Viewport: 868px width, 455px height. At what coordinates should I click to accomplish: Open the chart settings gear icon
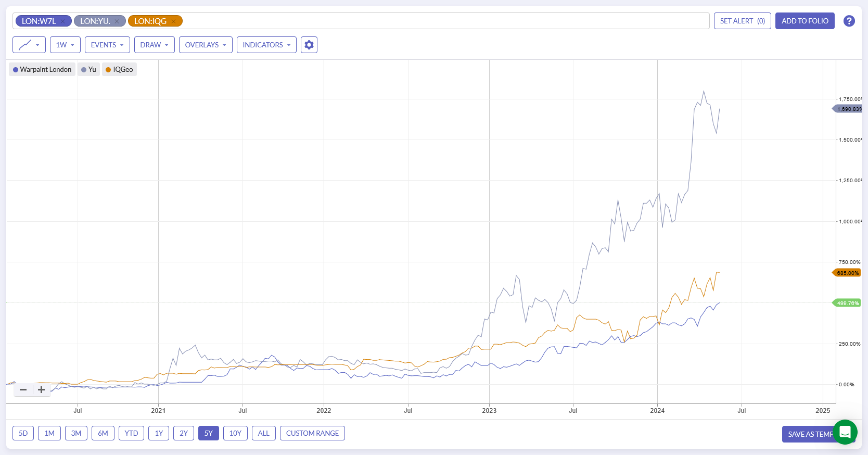[x=309, y=45]
